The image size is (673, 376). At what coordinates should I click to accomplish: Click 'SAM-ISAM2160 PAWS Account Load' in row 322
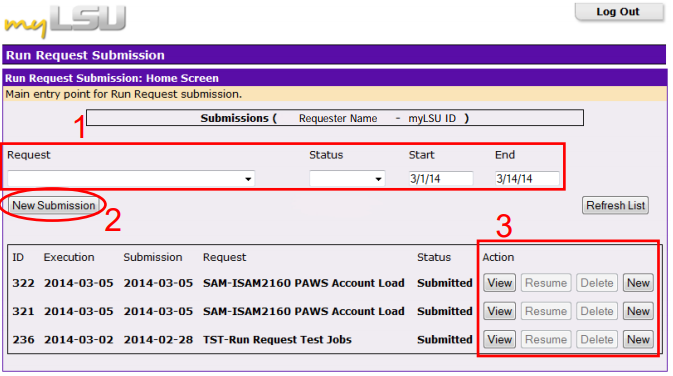(303, 283)
